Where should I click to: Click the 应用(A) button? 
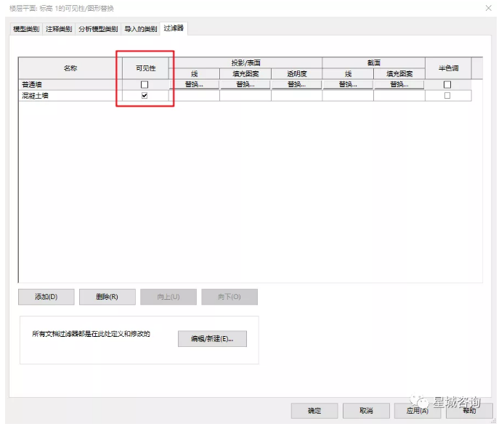click(x=418, y=411)
